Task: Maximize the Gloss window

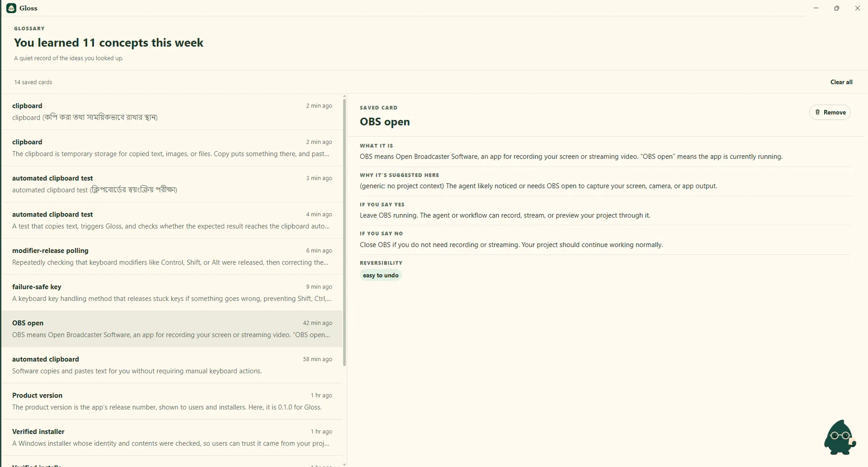Action: 837,8
